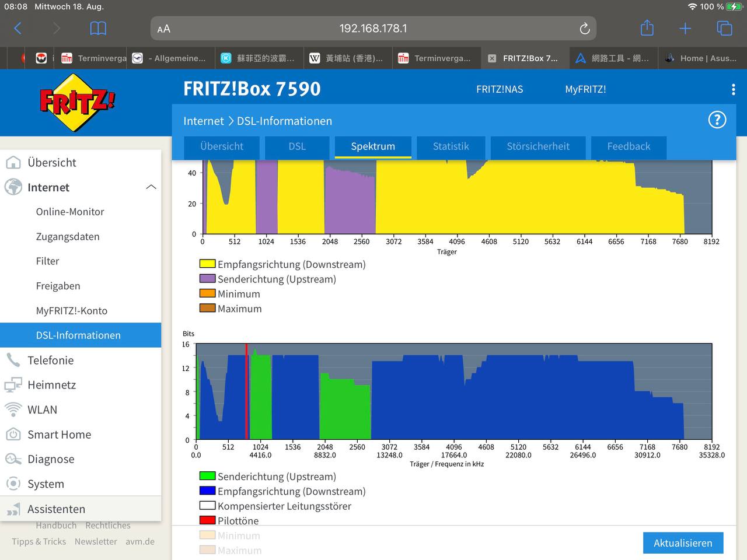
Task: Expand the System menu label
Action: click(46, 484)
